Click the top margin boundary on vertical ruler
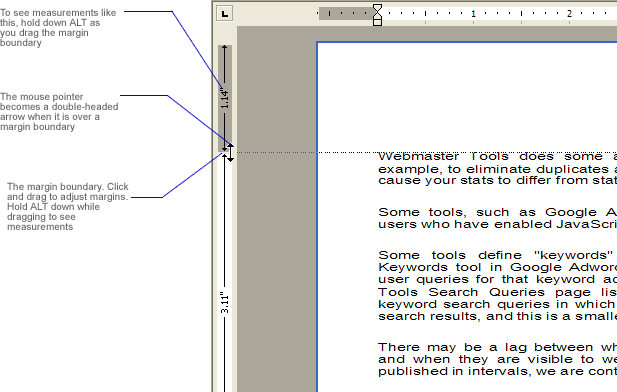The image size is (617, 392). [225, 152]
